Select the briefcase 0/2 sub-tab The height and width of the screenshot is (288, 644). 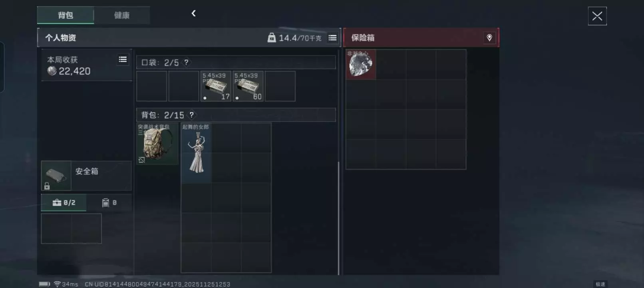coord(64,202)
